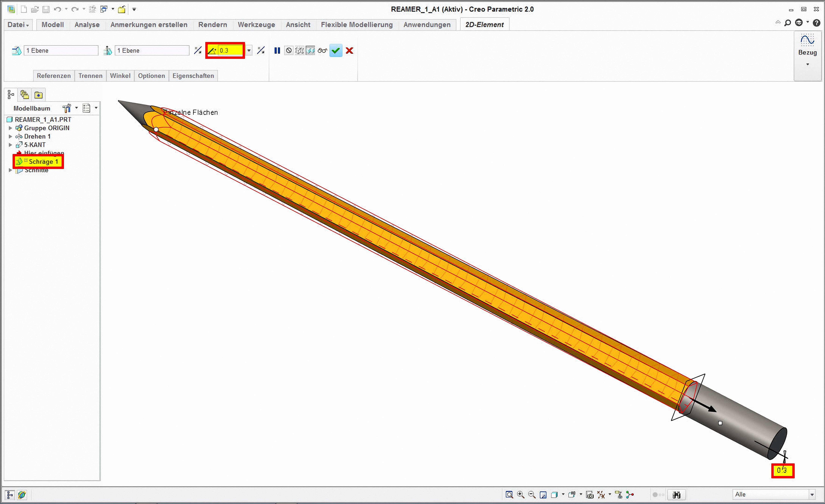Toggle the no-preview mode button

coord(289,51)
